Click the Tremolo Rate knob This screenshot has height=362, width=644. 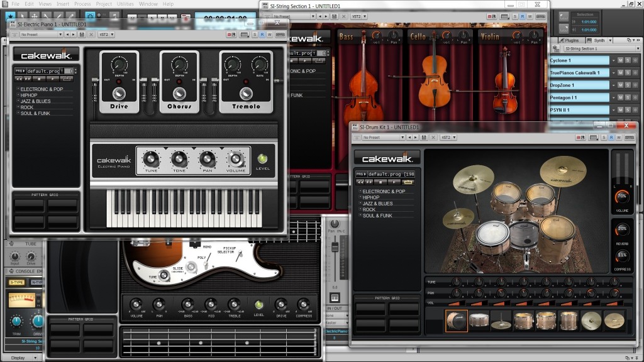click(260, 65)
